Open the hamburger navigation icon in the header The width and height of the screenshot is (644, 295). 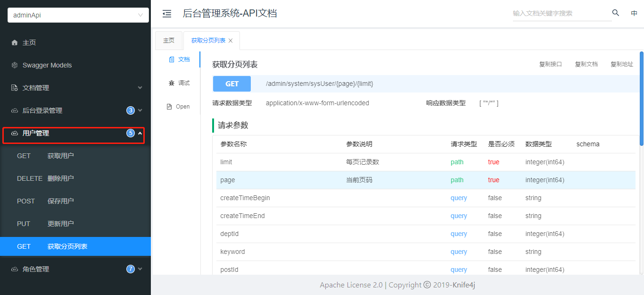coord(167,14)
